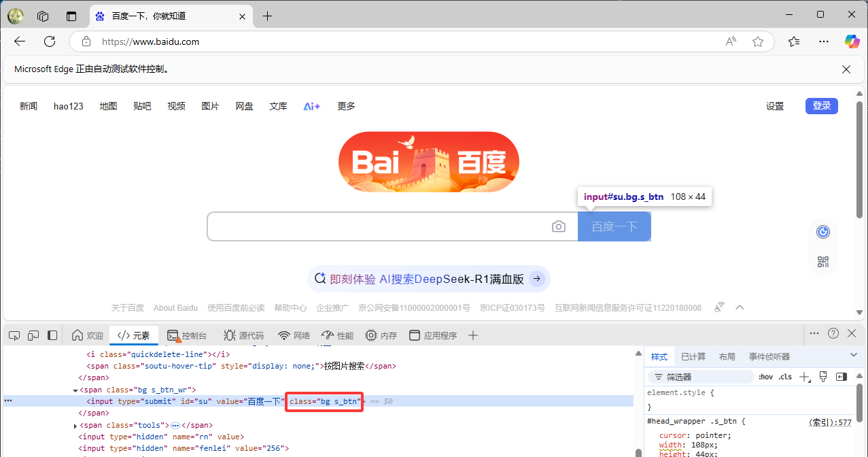Show the QR code side icon
Screen dimensions: 868x457
click(x=823, y=262)
